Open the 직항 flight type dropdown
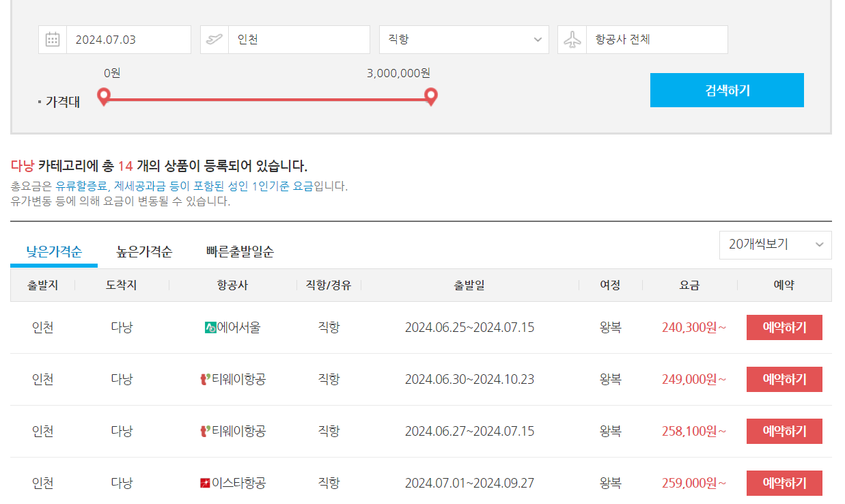845x504 pixels. (x=464, y=39)
